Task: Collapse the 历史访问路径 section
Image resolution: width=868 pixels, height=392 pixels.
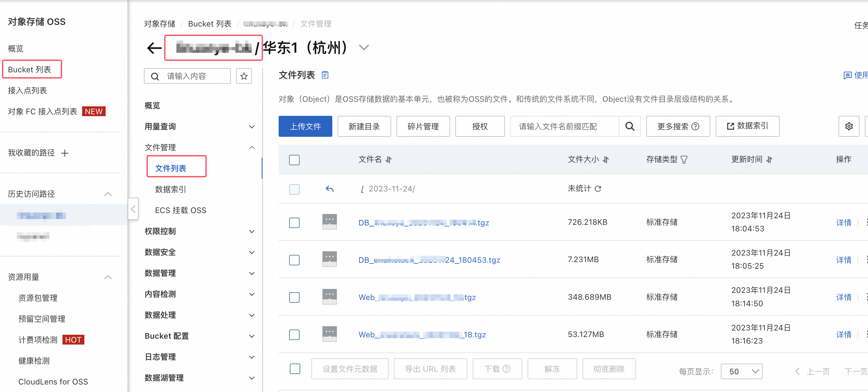Action: point(108,194)
